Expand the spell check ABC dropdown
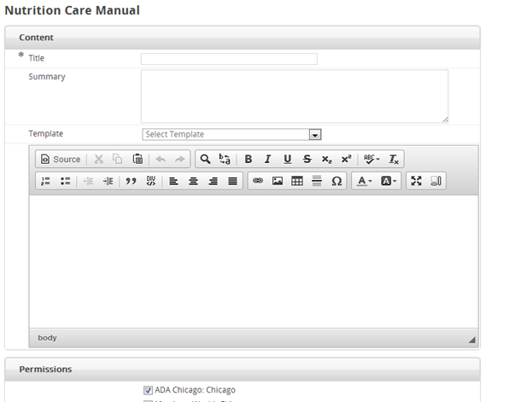The width and height of the screenshot is (532, 402). [371, 159]
